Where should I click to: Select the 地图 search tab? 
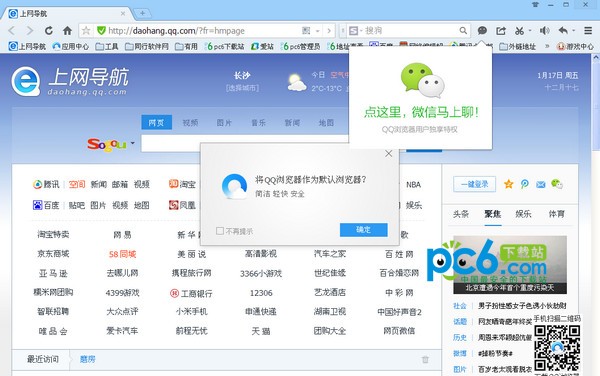tap(326, 122)
